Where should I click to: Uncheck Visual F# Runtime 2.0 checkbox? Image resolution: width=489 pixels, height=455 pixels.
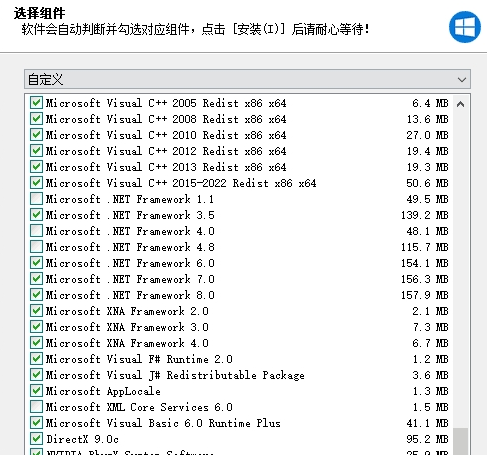pyautogui.click(x=36, y=359)
